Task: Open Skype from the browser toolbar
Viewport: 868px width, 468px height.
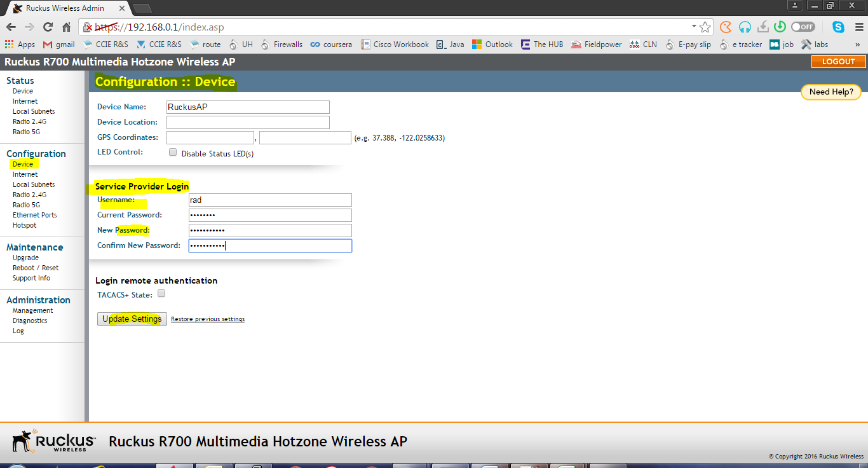Action: point(838,27)
